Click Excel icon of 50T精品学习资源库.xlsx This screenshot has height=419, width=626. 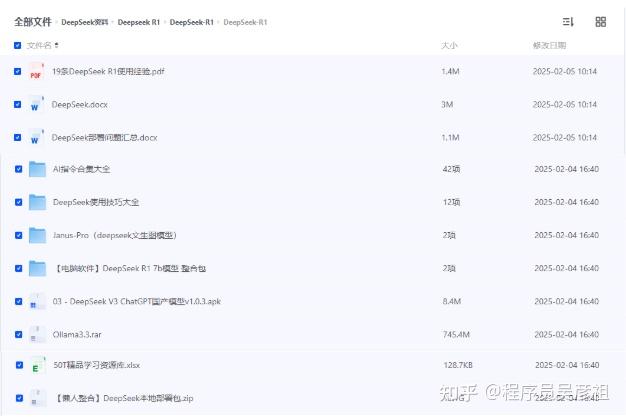tap(37, 365)
